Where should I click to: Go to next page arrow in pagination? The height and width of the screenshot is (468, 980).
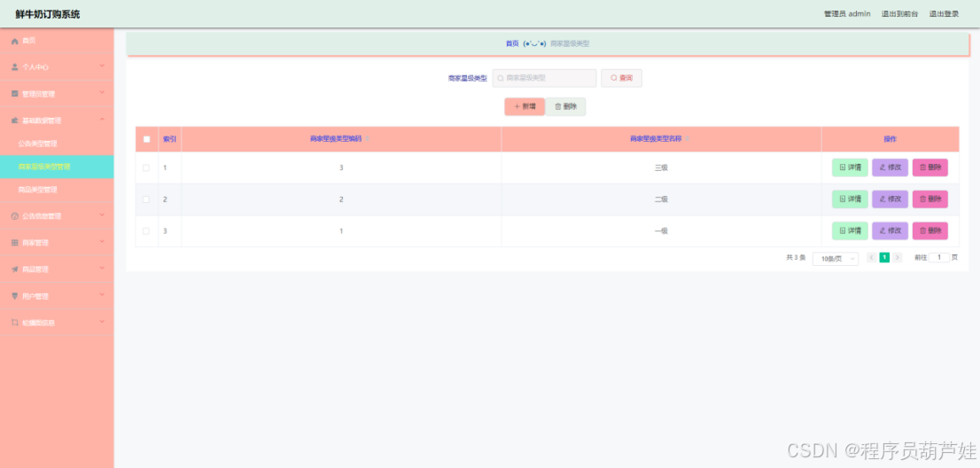click(898, 257)
